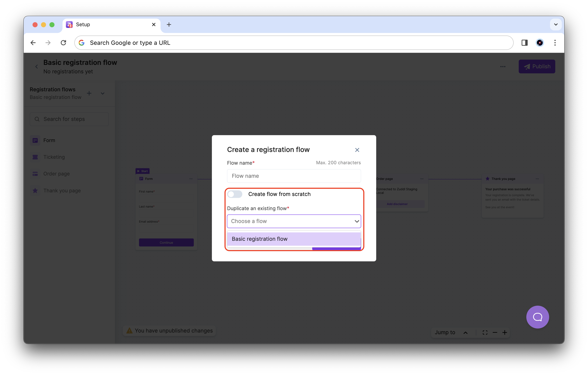Image resolution: width=588 pixels, height=375 pixels.
Task: Toggle Create flow from scratch switch
Action: (235, 194)
